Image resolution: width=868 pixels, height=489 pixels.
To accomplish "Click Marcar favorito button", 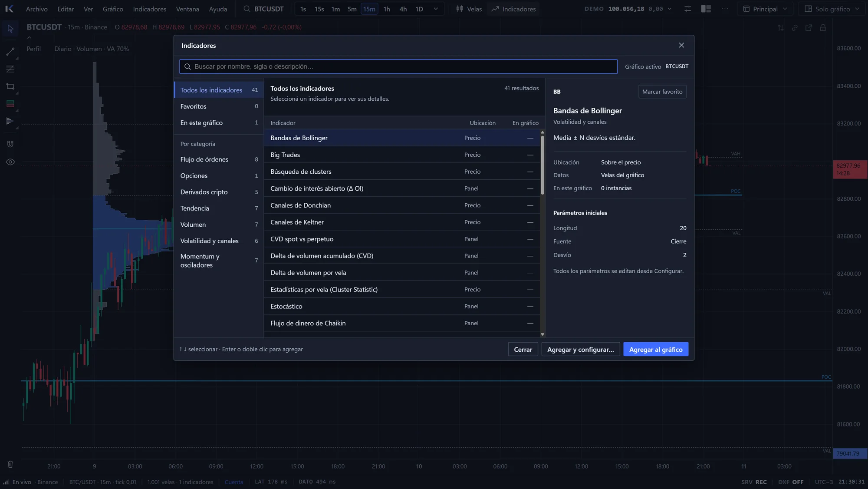I will 662,92.
